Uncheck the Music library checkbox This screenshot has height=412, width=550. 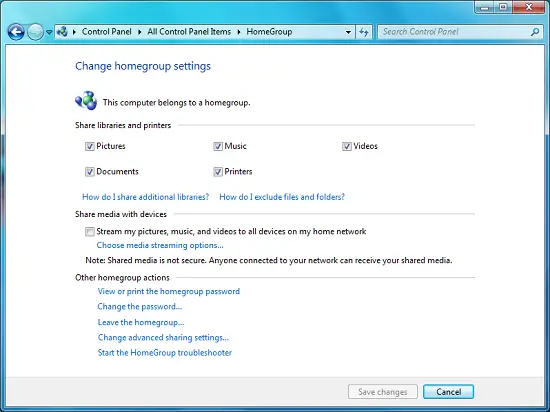(218, 146)
